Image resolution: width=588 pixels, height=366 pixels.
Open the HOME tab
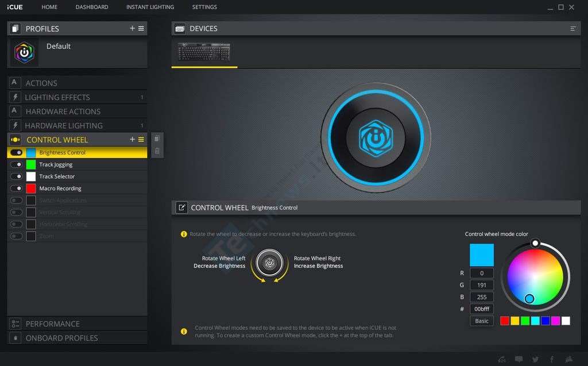[49, 7]
